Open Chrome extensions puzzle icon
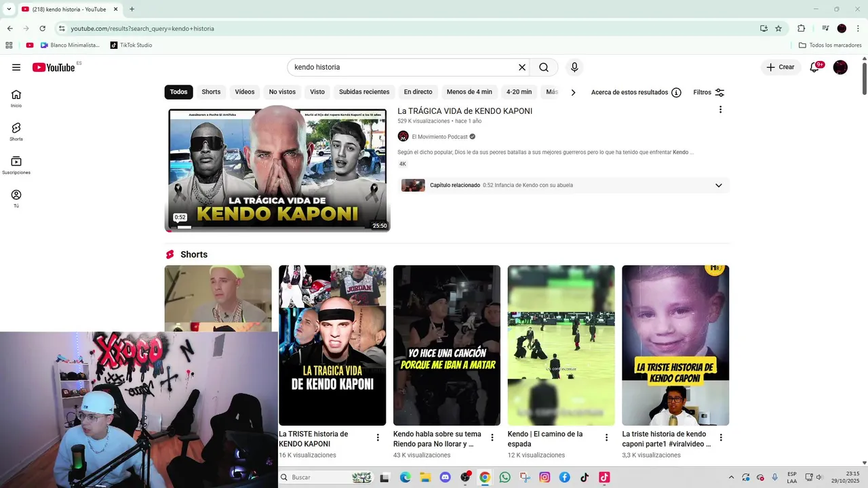Viewport: 868px width, 488px height. (801, 28)
